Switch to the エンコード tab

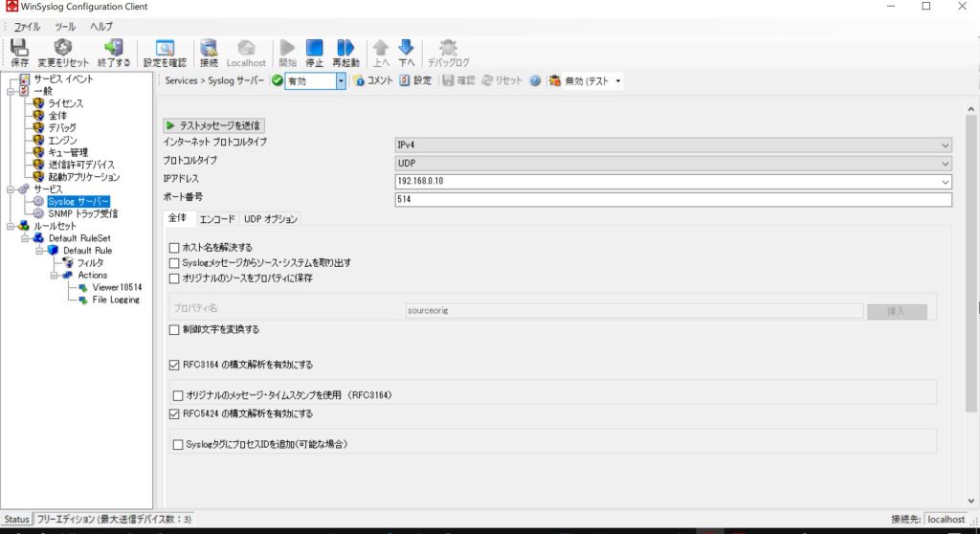coord(217,219)
